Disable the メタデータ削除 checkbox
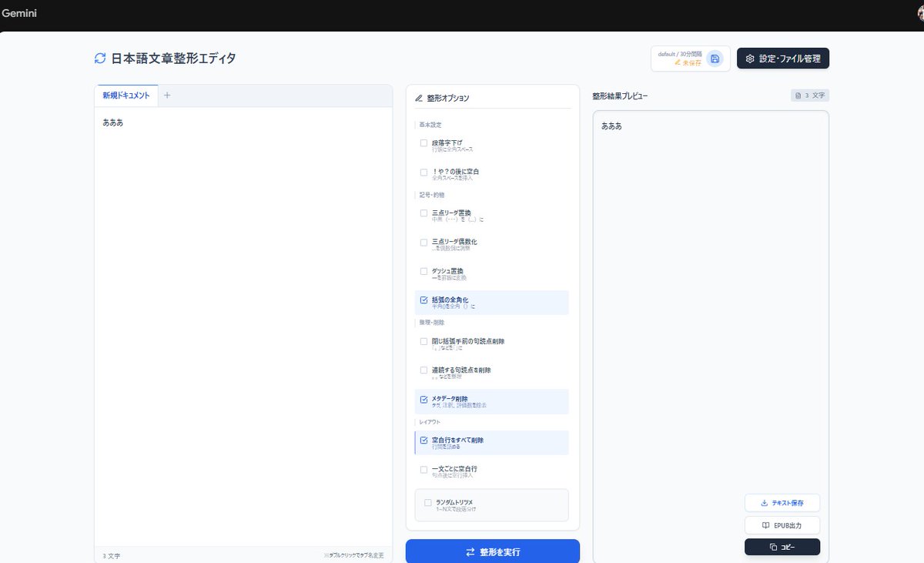This screenshot has height=563, width=924. click(423, 398)
